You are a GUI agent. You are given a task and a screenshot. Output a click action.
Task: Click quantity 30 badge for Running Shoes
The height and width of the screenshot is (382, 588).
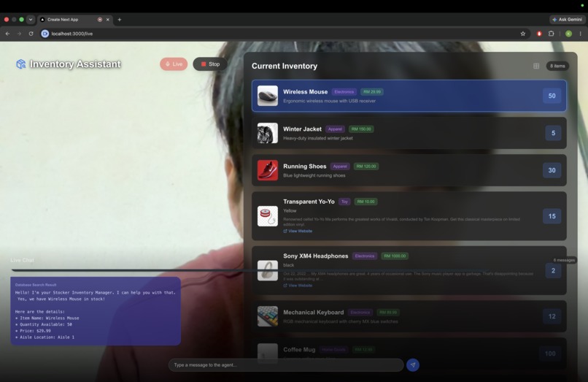pos(552,170)
